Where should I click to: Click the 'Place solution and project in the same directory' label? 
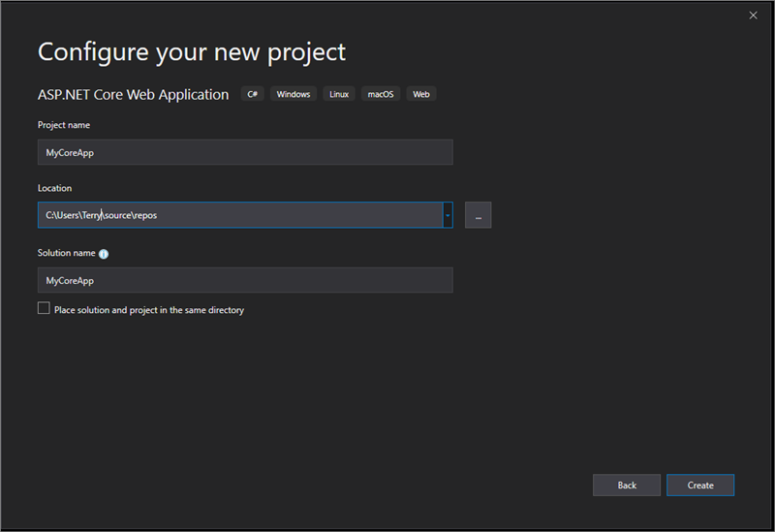pos(149,310)
